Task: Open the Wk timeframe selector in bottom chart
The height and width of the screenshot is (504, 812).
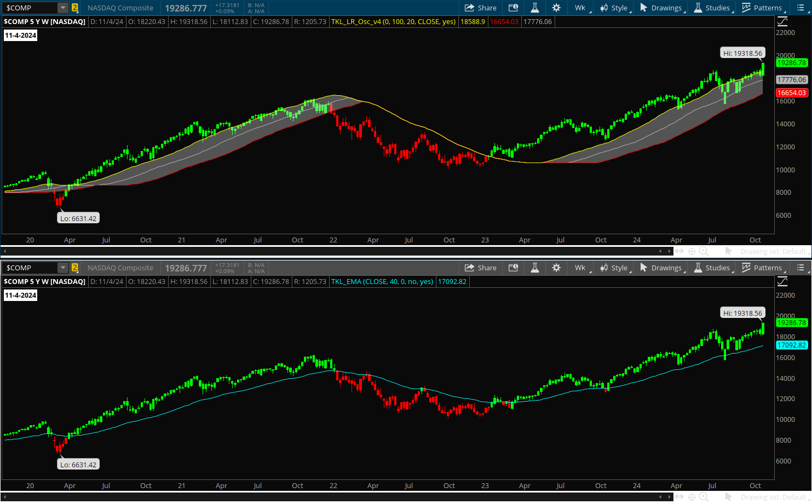Action: click(580, 268)
